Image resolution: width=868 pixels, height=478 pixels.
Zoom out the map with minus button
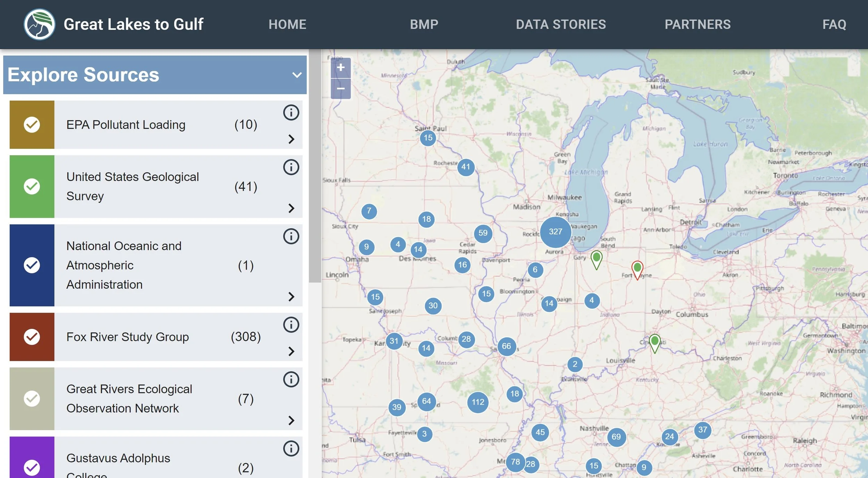pos(341,88)
